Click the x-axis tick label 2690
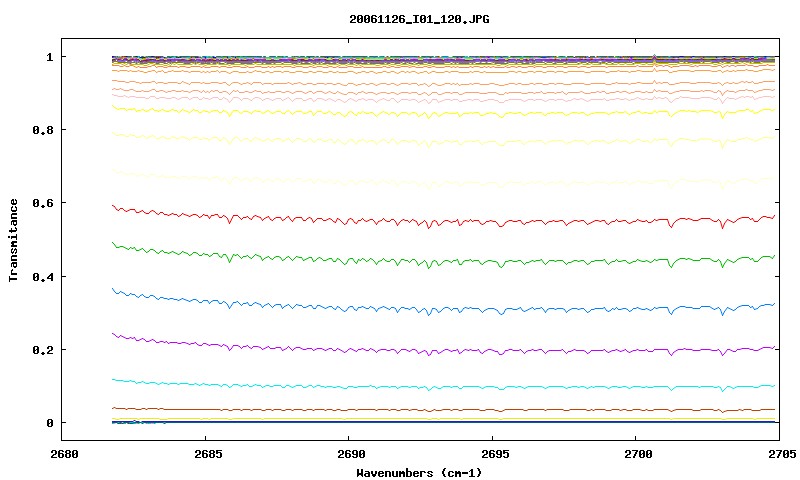The width and height of the screenshot is (800, 480). 352,454
